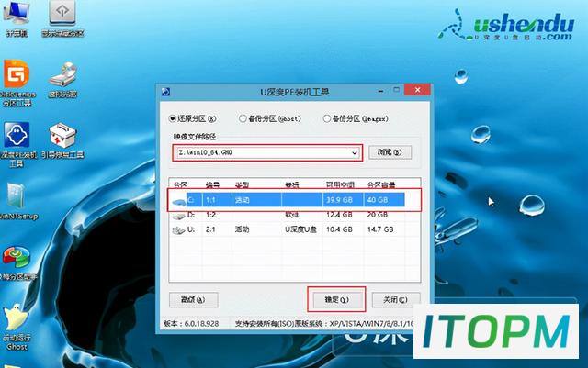The image size is (588, 368).
Task: Click the app icon in the dialog title bar
Action: pos(165,92)
